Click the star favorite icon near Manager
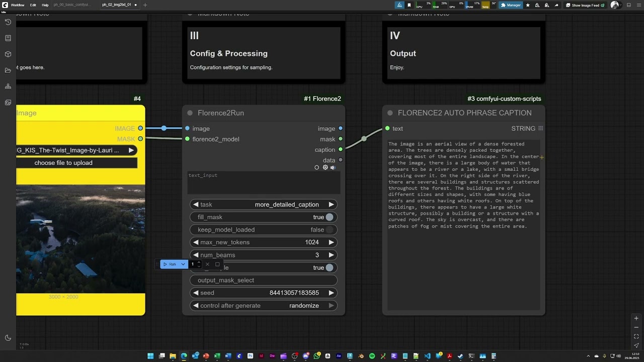This screenshot has width=644, height=362. click(528, 5)
